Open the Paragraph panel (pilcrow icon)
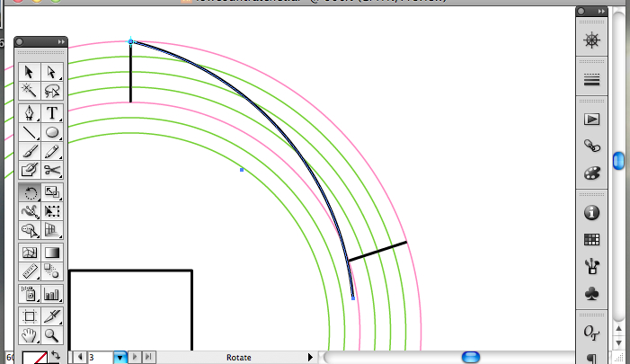The height and width of the screenshot is (364, 630). tap(592, 358)
